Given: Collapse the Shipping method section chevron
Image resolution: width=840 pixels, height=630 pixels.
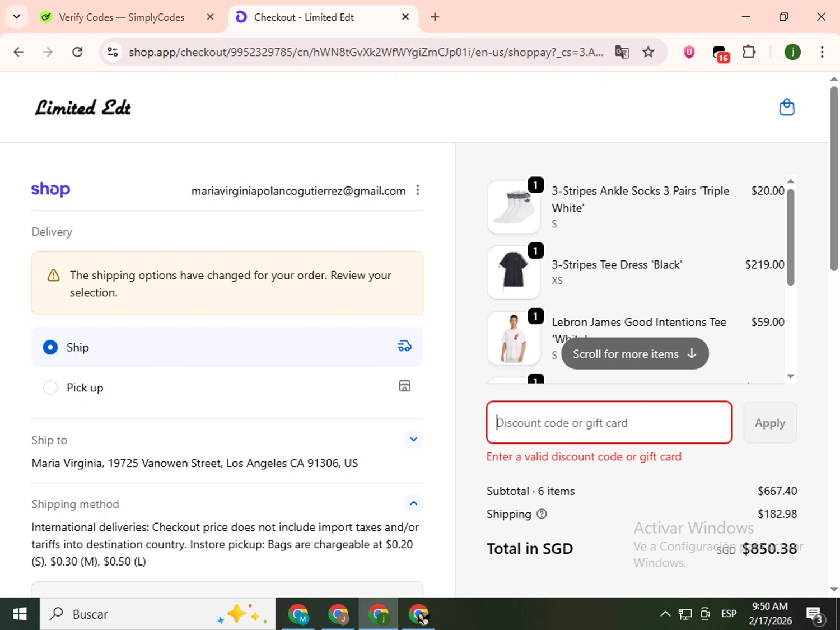Looking at the screenshot, I should coord(413,503).
